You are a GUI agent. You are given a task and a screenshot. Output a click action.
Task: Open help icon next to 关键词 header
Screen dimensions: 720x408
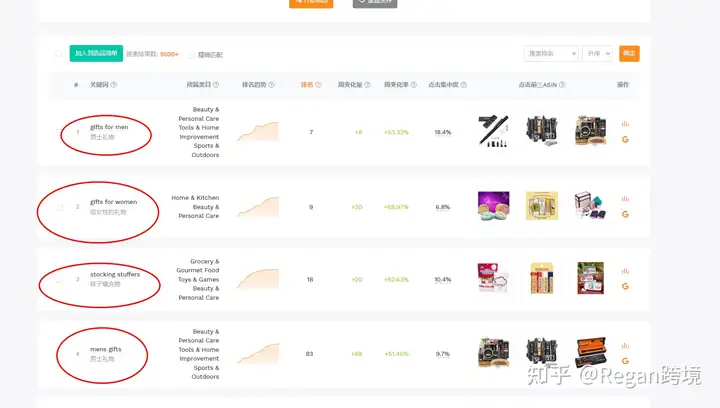tap(113, 84)
